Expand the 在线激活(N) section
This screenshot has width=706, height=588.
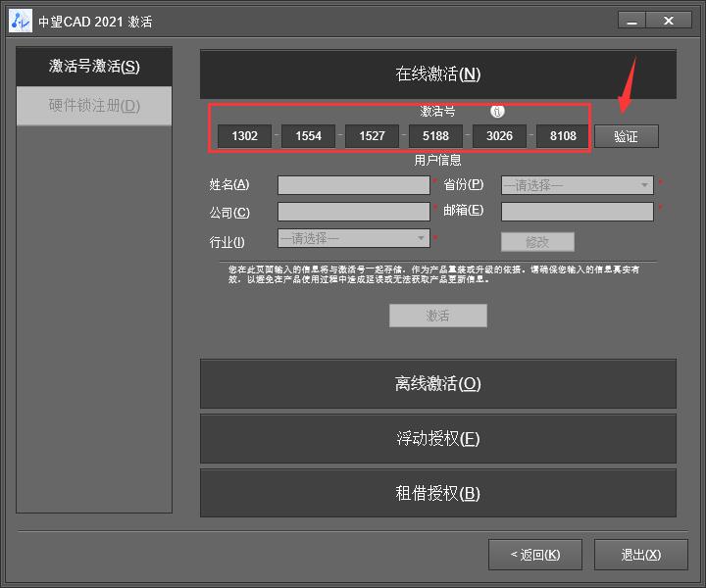(x=438, y=73)
